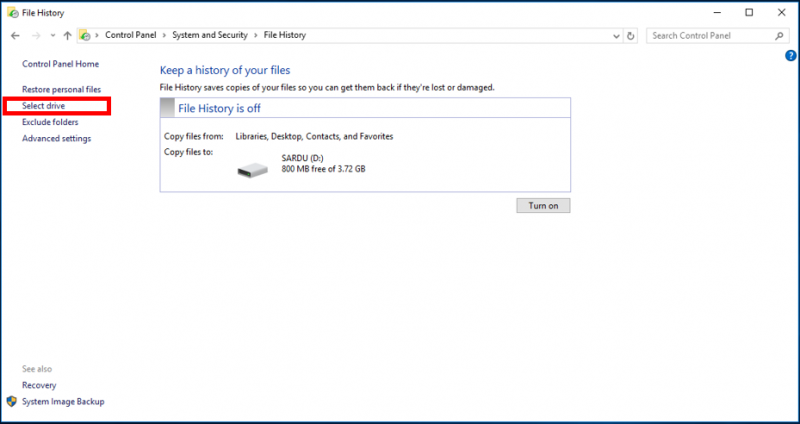
Task: Click the File History icon in address bar
Action: click(x=85, y=36)
